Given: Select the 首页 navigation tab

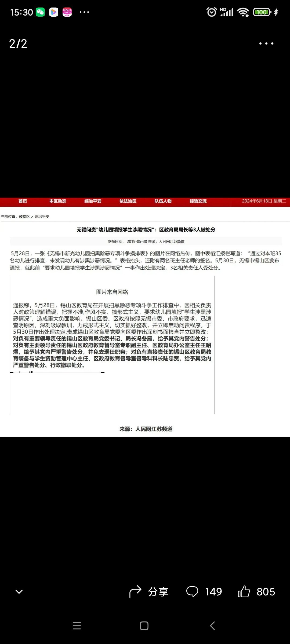Looking at the screenshot, I should (23, 201).
